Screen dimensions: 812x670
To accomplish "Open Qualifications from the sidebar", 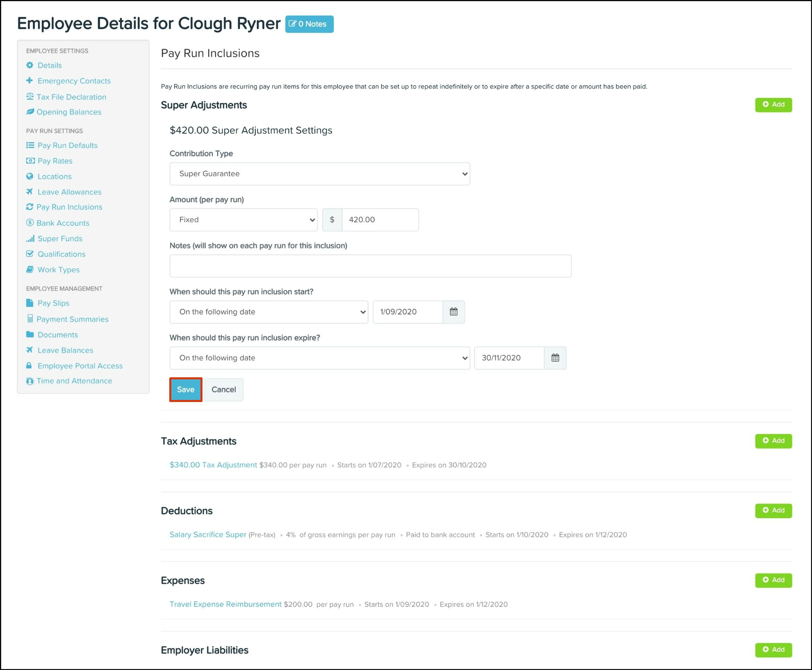I will pyautogui.click(x=61, y=254).
